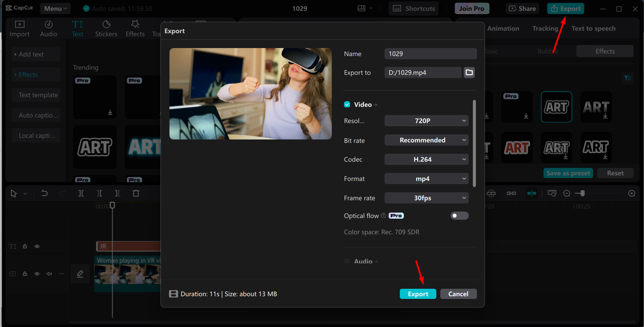Hide the text track with eye icon
Screen dimensions: 644x327
pyautogui.click(x=37, y=246)
